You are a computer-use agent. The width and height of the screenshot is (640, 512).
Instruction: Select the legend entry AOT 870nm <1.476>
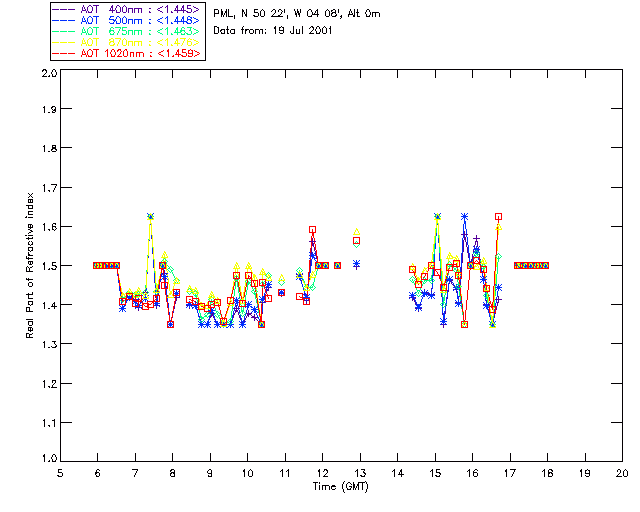pyautogui.click(x=127, y=42)
